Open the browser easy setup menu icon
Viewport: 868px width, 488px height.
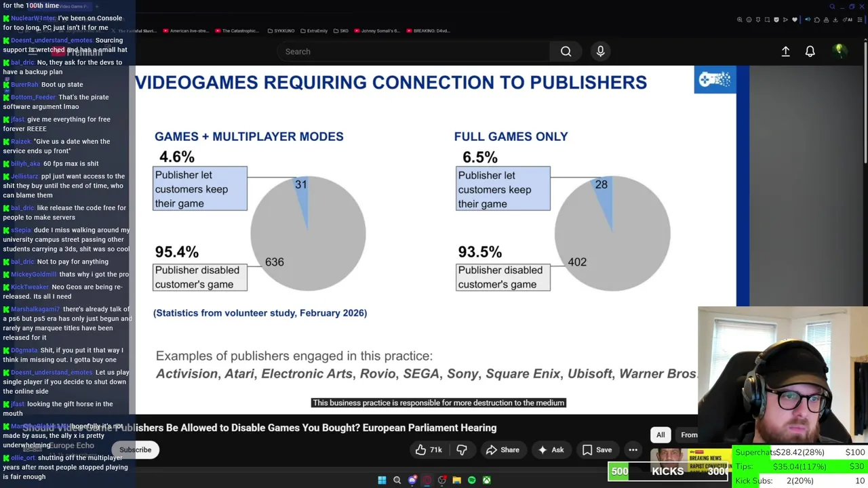[x=860, y=20]
